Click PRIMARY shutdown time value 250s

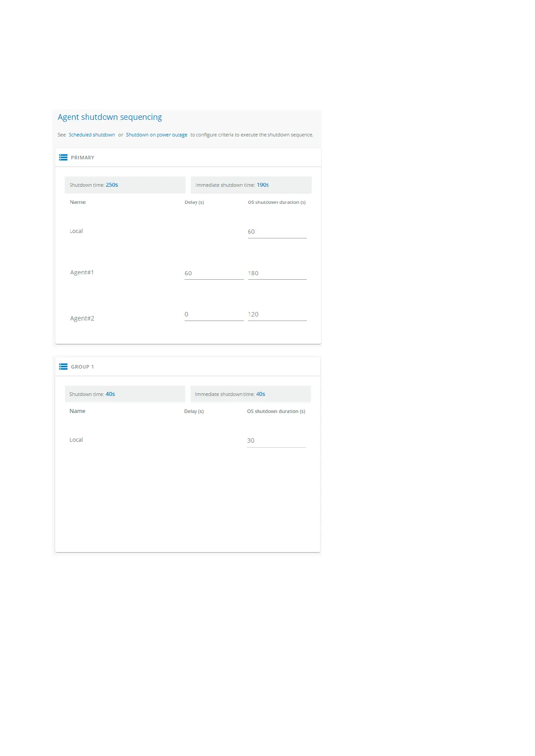tap(112, 185)
